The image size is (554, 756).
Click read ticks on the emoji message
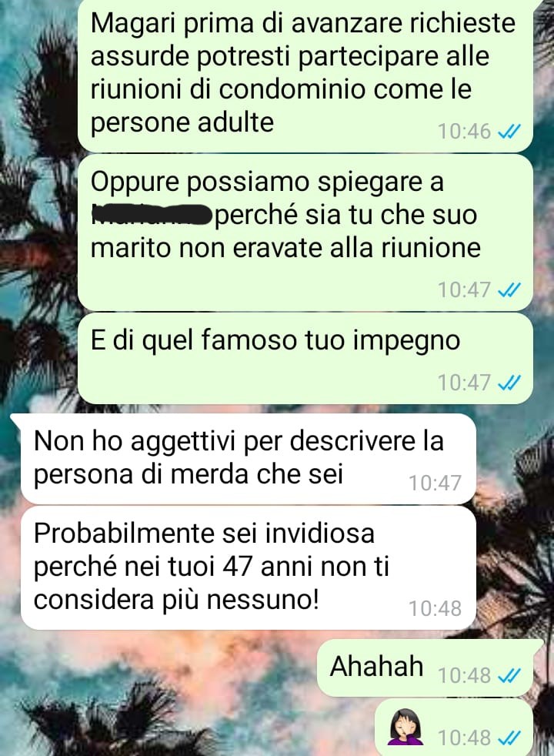click(509, 738)
